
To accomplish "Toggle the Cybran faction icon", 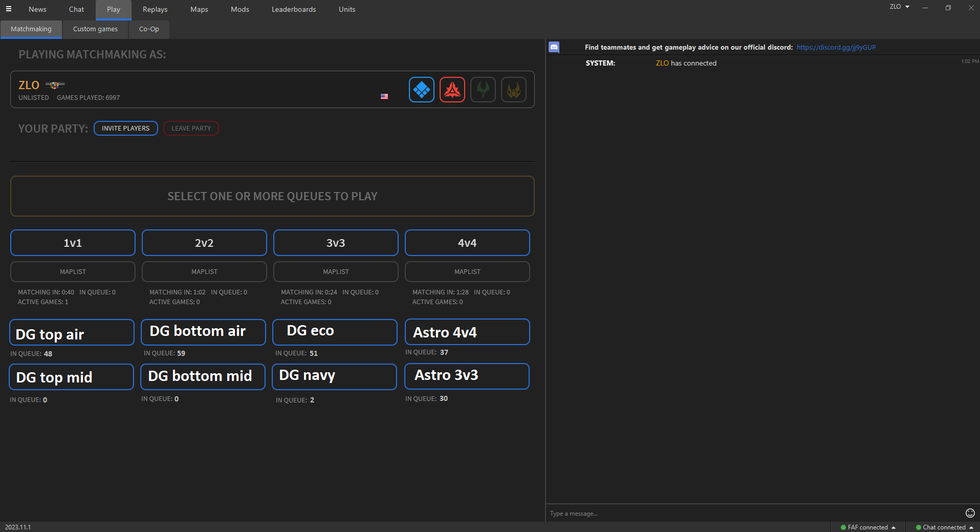I will 452,90.
